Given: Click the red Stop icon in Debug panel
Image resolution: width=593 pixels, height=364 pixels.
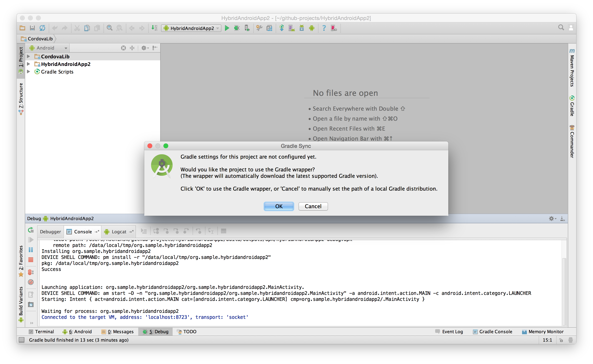Looking at the screenshot, I should click(31, 260).
